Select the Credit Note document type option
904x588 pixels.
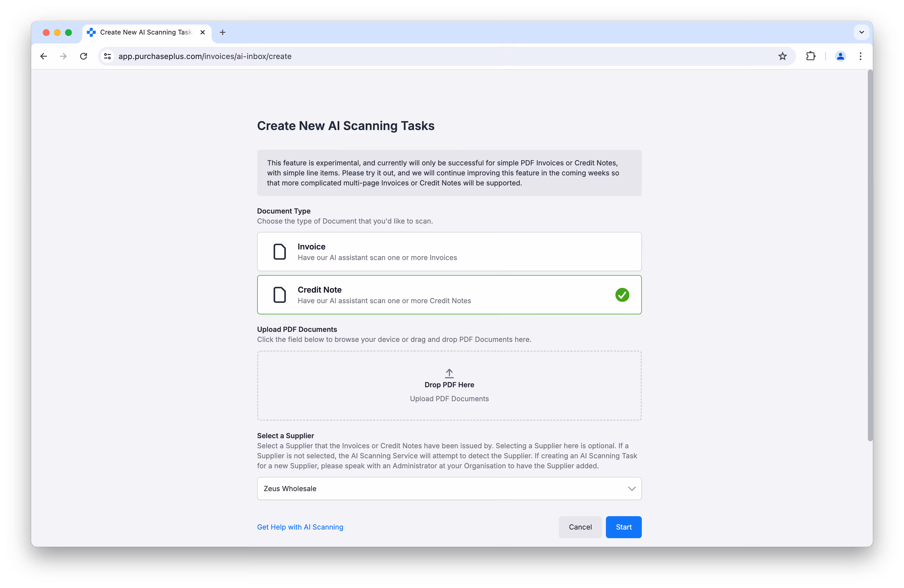449,295
